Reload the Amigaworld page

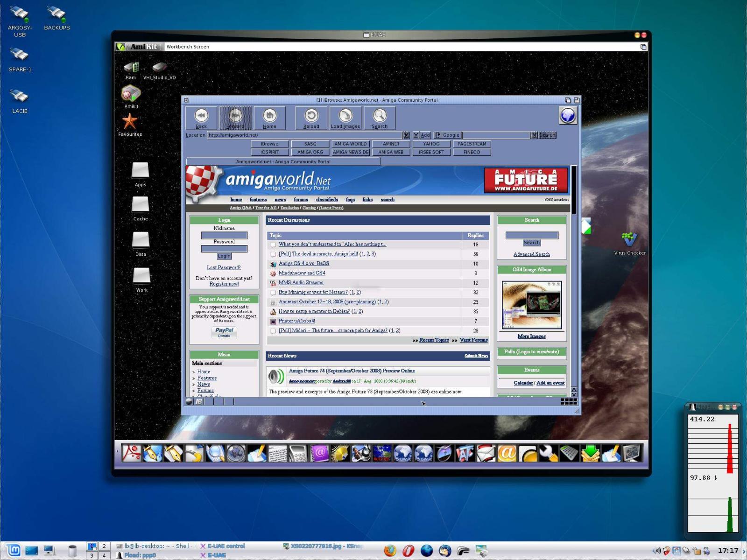coord(311,118)
